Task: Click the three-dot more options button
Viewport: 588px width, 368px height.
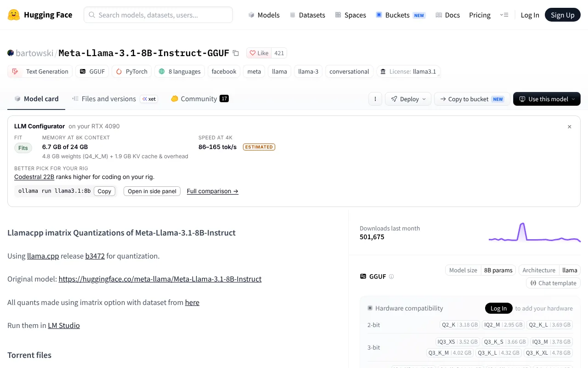Action: (375, 99)
